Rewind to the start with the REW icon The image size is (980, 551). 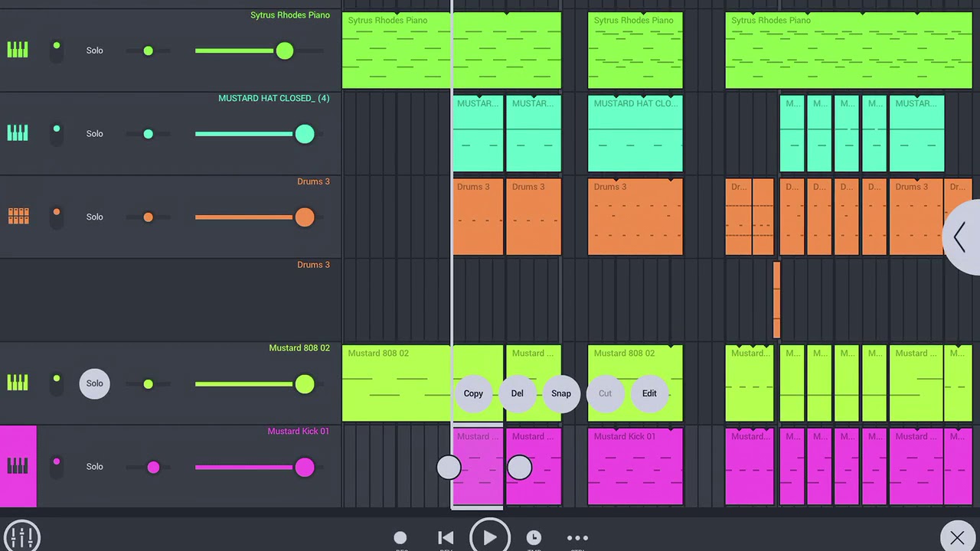446,538
